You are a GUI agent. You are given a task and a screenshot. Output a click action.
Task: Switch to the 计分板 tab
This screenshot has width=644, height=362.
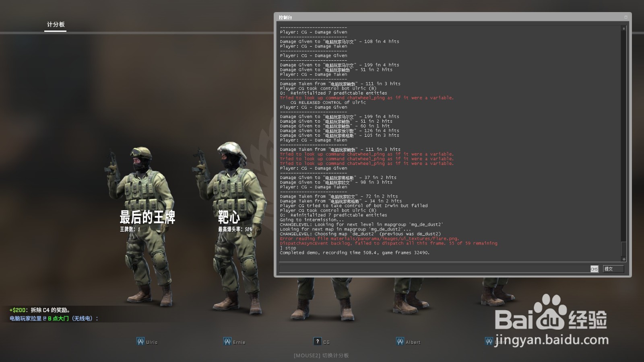click(x=55, y=25)
